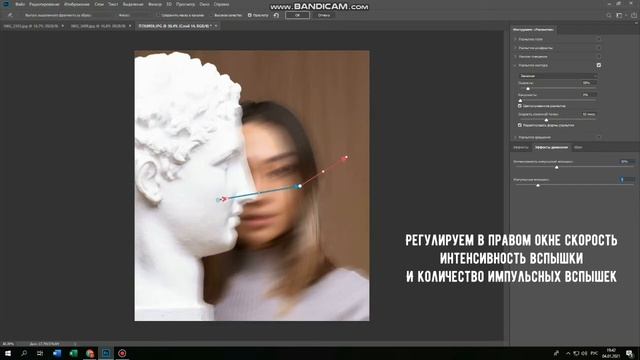This screenshot has width=640, height=360.
Task: Select the Motion Effects tab
Action: click(551, 147)
